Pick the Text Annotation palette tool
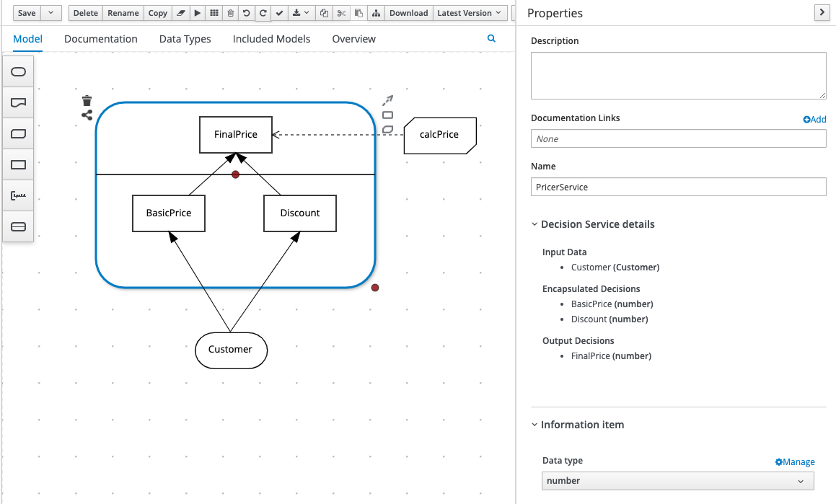 (x=19, y=195)
